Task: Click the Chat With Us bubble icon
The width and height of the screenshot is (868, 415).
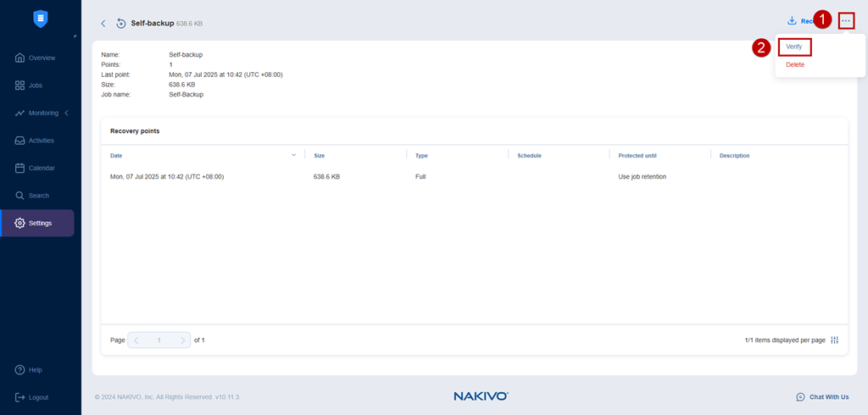Action: [x=800, y=396]
